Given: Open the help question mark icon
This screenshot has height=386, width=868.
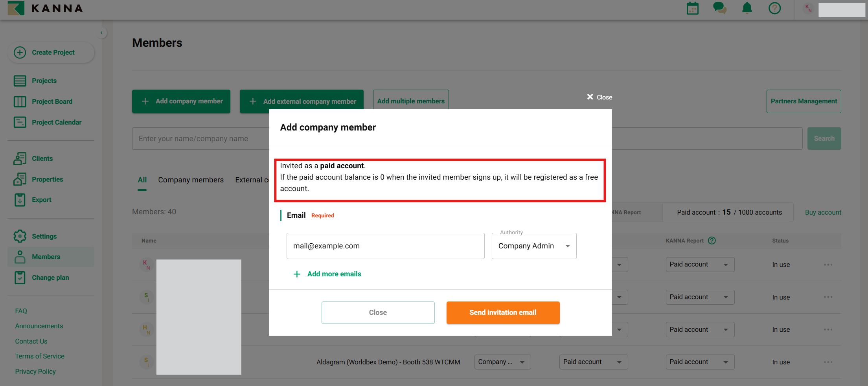Looking at the screenshot, I should coord(774,8).
